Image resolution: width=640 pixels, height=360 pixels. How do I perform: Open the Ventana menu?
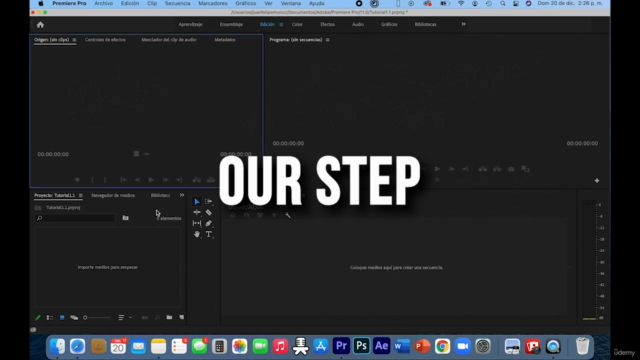[x=291, y=3]
